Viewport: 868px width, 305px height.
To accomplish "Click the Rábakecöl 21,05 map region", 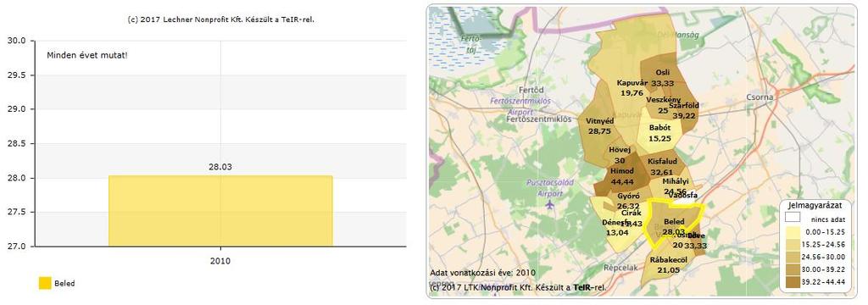I will click(669, 264).
